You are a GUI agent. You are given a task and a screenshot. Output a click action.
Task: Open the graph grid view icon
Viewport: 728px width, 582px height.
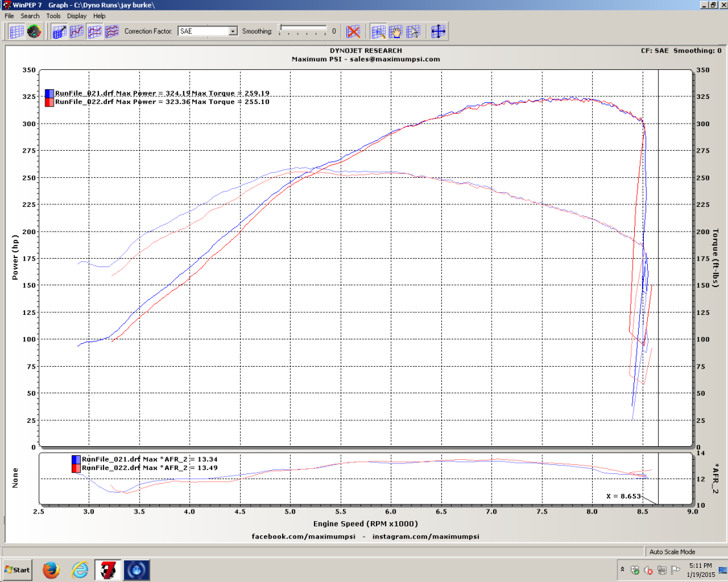[x=17, y=32]
